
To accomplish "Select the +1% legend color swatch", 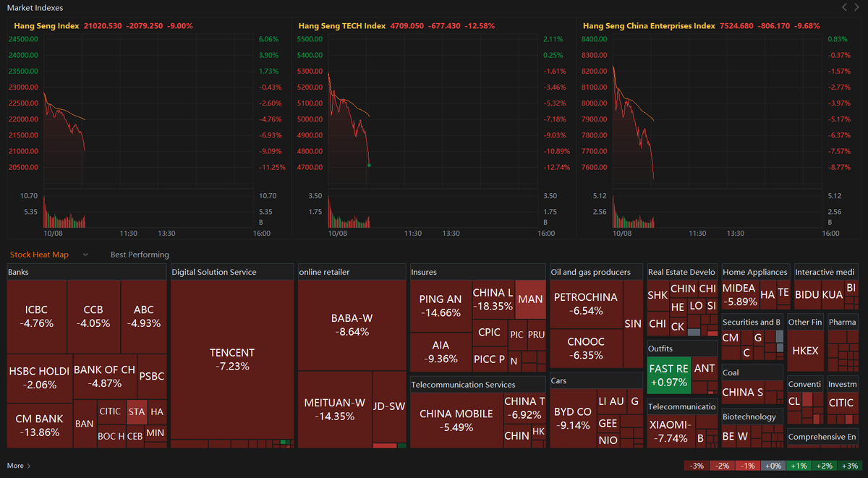I will point(798,466).
